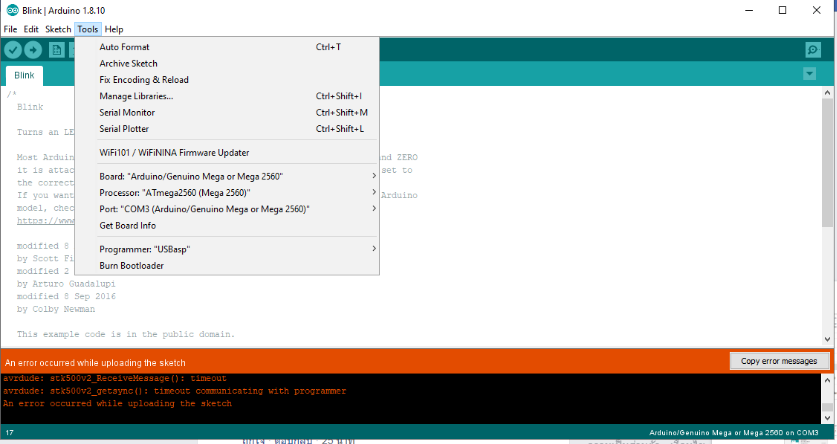
Task: Click 'modified 8 Sep 2016' comment line
Action: coord(66,296)
